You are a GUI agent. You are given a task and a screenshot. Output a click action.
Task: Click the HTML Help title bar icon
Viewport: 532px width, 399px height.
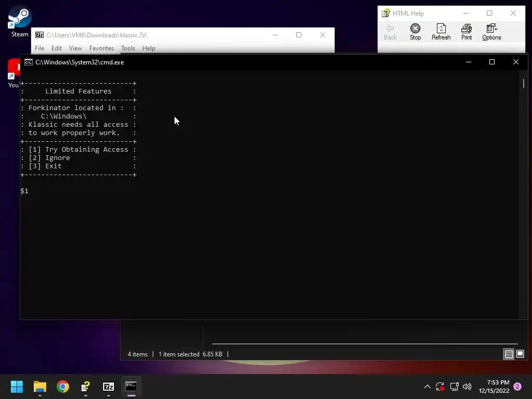pos(386,13)
